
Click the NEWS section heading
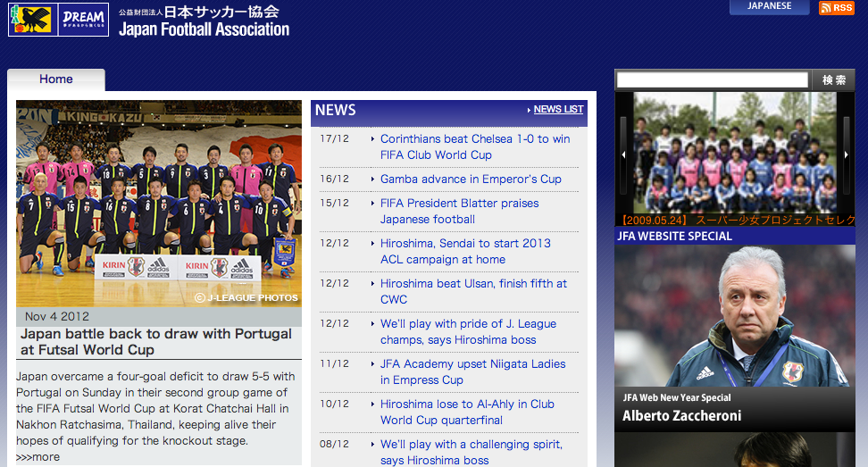point(336,110)
